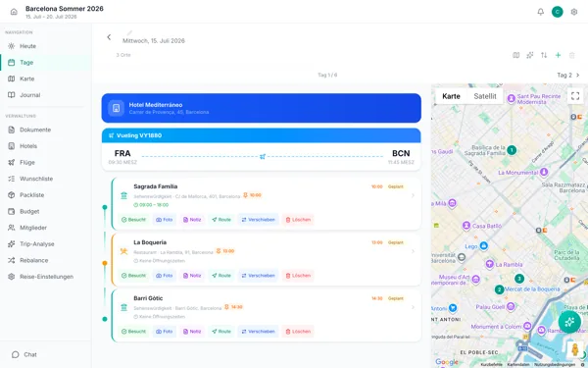Image resolution: width=588 pixels, height=368 pixels.
Task: Open the Vueling VY1880 flight card
Action: (x=262, y=149)
